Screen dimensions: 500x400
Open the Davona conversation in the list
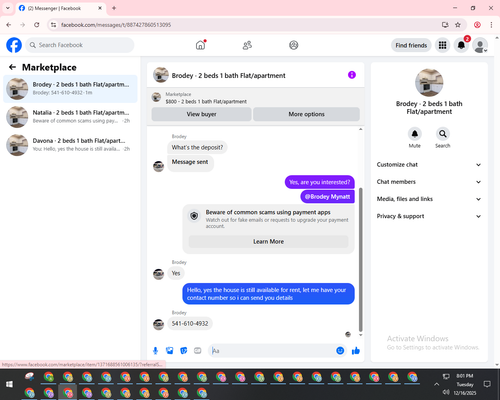pyautogui.click(x=70, y=145)
